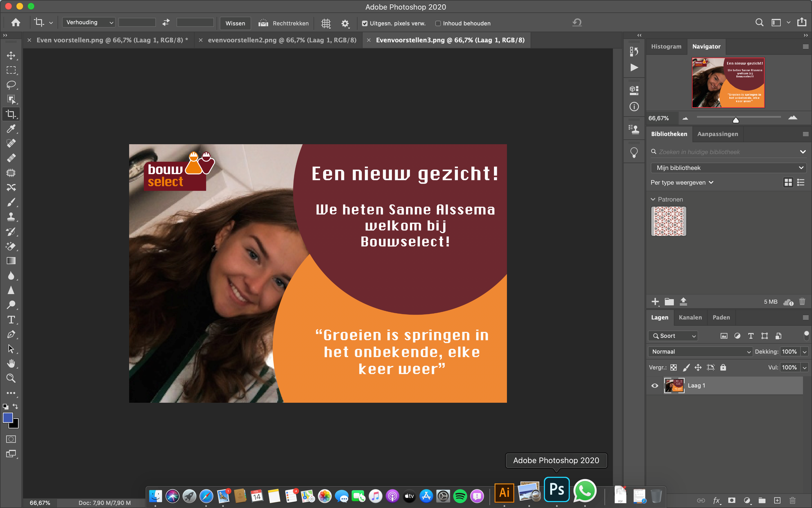Click the Rechttrekken button
The image size is (812, 508).
click(x=284, y=23)
